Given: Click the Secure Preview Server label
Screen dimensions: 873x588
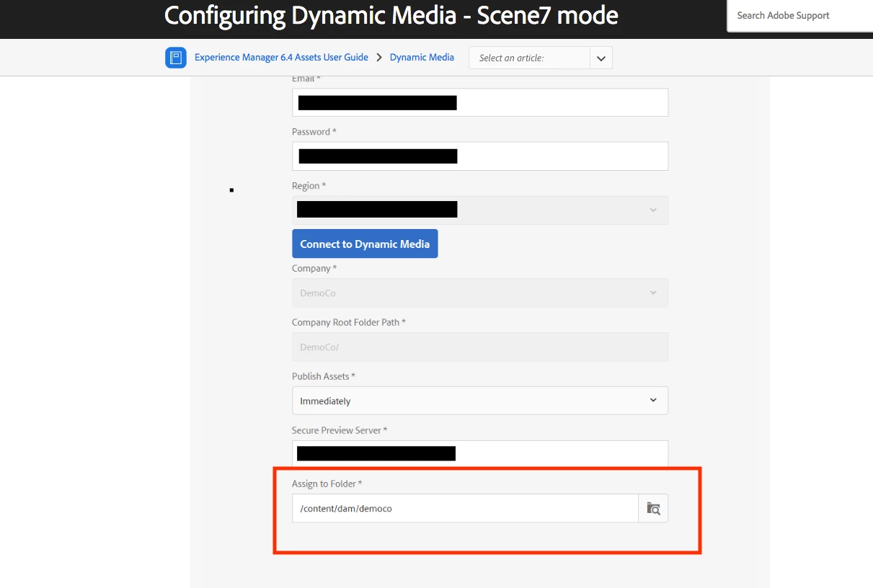Looking at the screenshot, I should [x=340, y=430].
